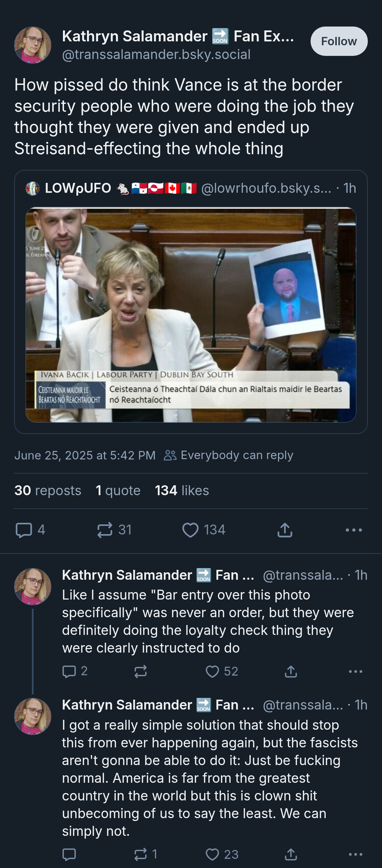Share the 'loyalty check' reply
This screenshot has width=382, height=868.
(x=291, y=671)
